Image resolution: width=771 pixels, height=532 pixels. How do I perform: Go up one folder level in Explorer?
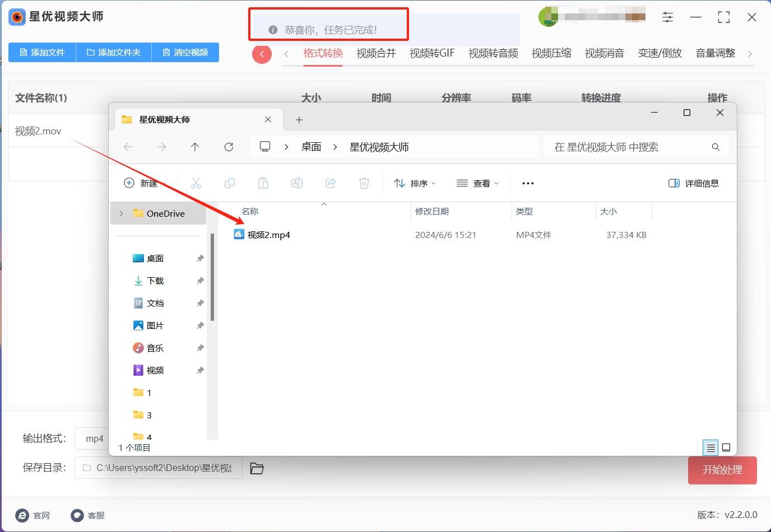pos(195,147)
